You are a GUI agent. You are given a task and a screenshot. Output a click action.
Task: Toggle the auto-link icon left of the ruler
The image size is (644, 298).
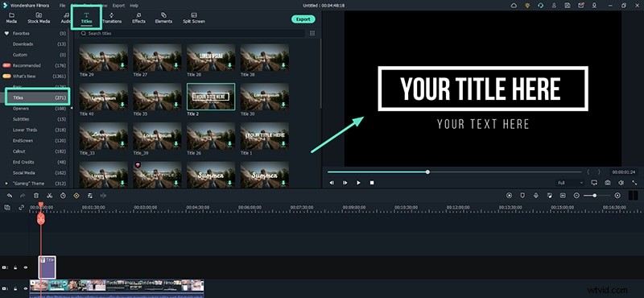[x=22, y=208]
